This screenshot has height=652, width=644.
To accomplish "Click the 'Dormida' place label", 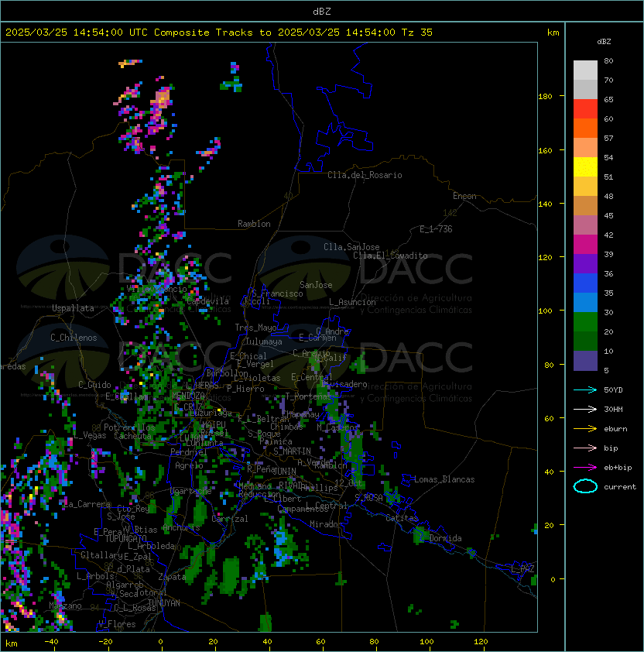I will [445, 538].
